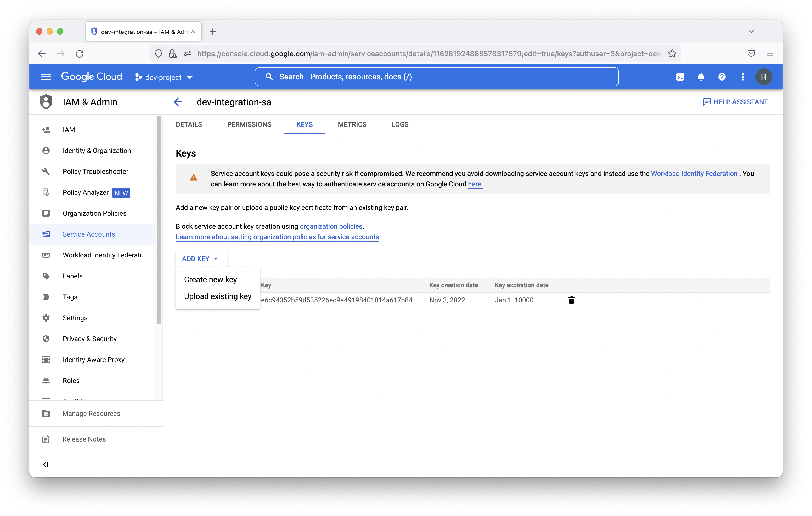
Task: Click the Key expiration date column header
Action: click(521, 285)
